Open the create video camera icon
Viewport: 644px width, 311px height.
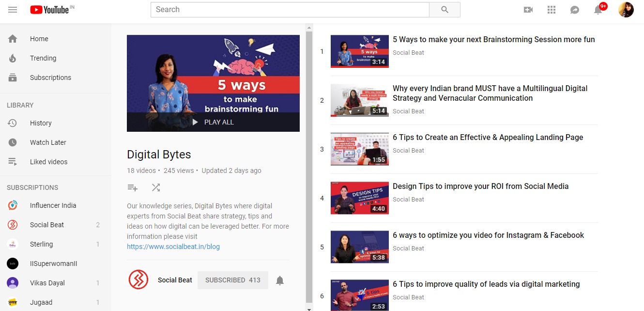pos(528,10)
